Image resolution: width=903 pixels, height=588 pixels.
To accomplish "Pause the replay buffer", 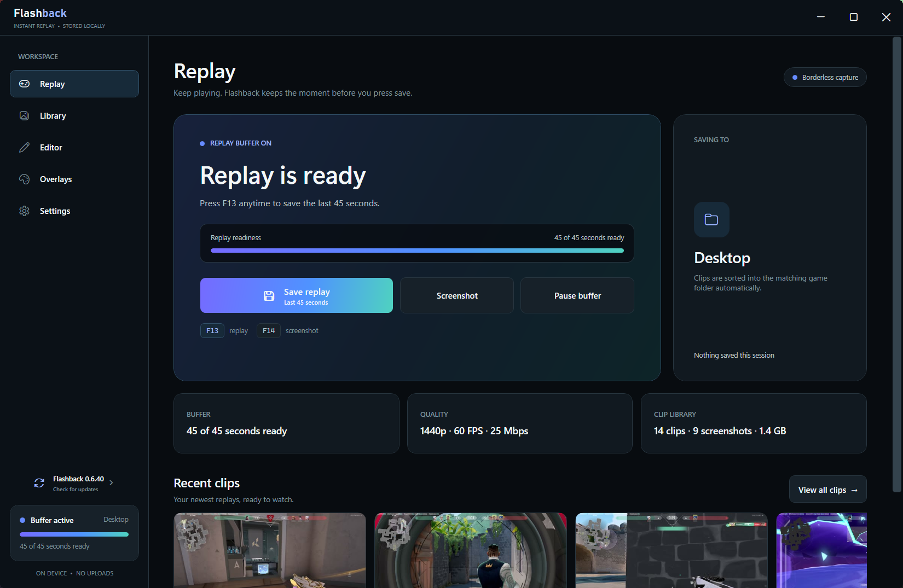I will [577, 295].
